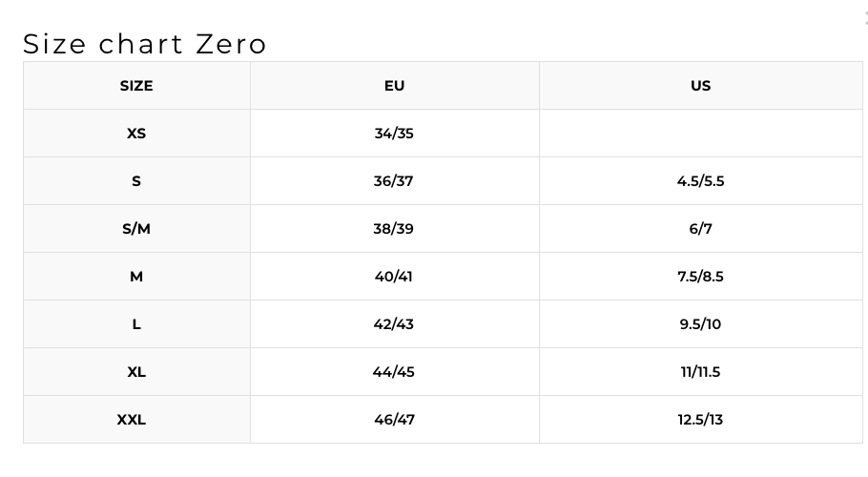The width and height of the screenshot is (868, 477).
Task: Select the XXL size cell
Action: click(x=132, y=420)
